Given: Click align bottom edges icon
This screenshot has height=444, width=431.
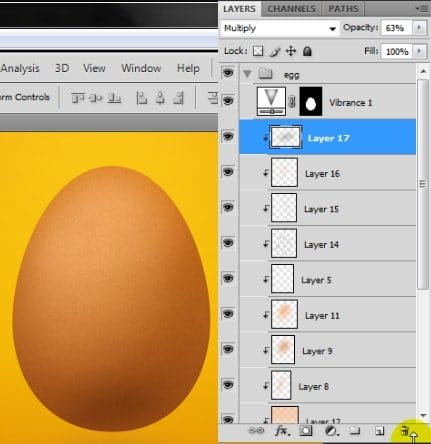Looking at the screenshot, I should click(x=114, y=98).
